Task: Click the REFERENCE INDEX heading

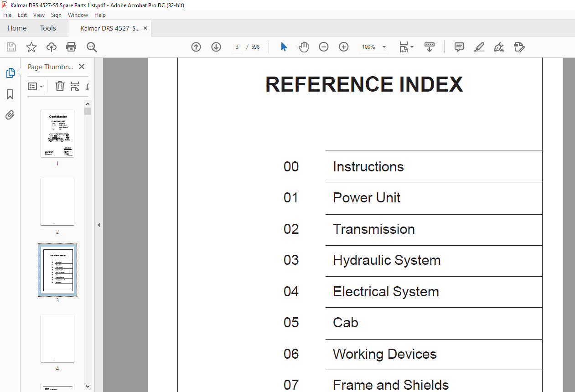Action: pos(364,84)
